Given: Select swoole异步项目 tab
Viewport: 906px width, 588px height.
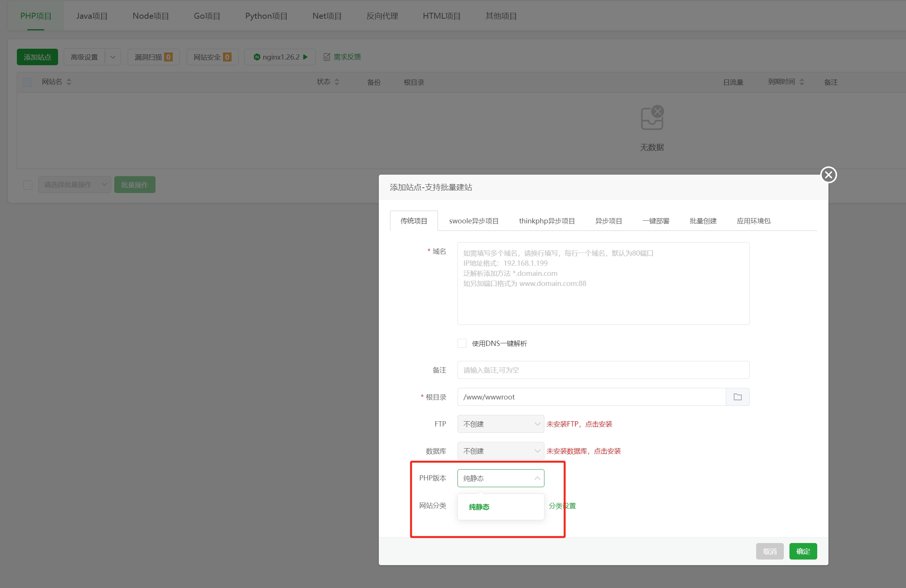Looking at the screenshot, I should click(x=474, y=221).
